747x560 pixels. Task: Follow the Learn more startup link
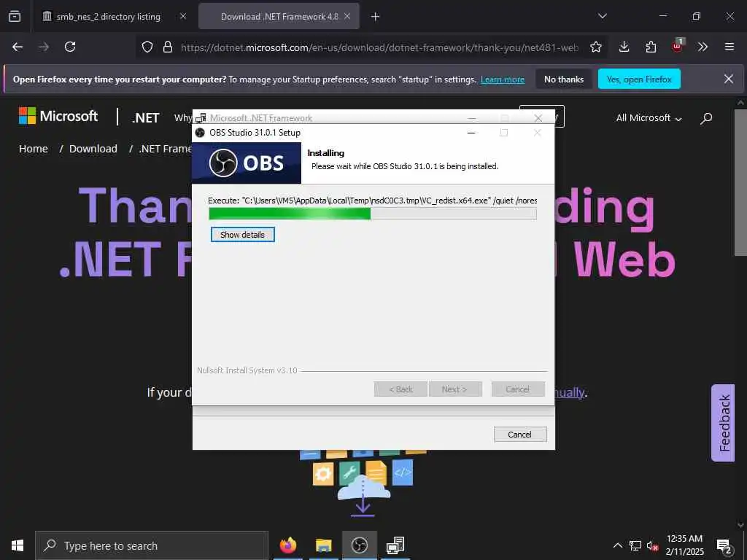[503, 79]
